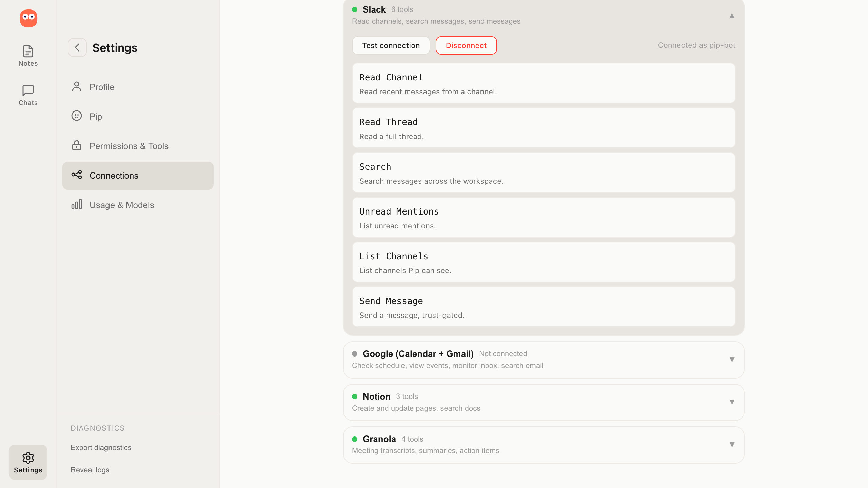Click Export diagnostics
The width and height of the screenshot is (868, 488).
click(101, 448)
